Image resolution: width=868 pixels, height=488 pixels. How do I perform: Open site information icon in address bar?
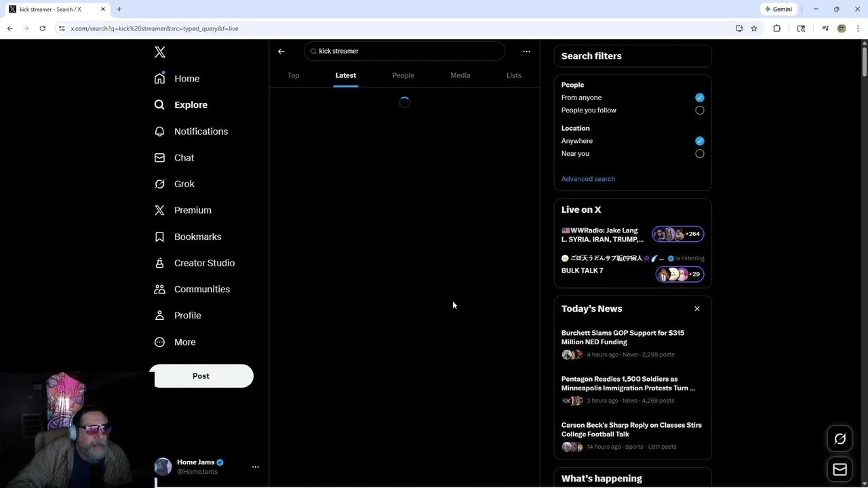[x=62, y=28]
